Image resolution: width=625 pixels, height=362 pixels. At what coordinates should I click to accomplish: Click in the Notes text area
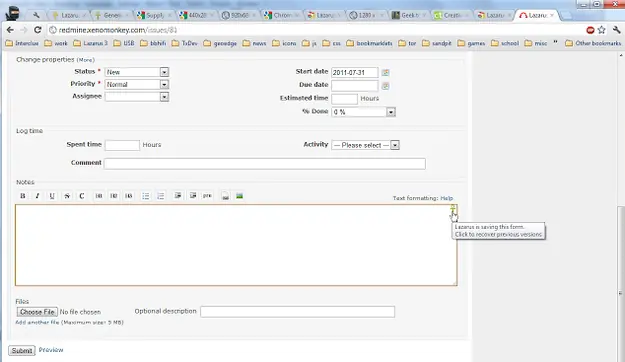click(236, 245)
